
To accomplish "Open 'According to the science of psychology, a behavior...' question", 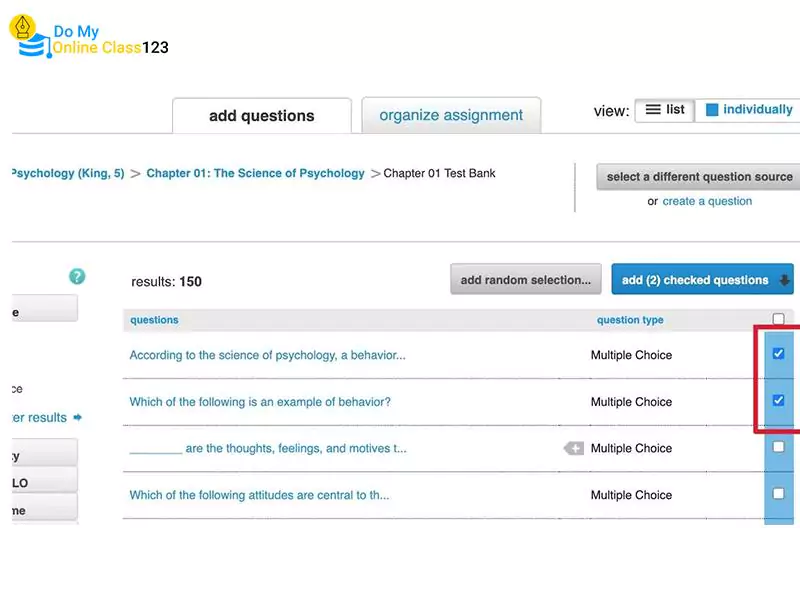I will pos(267,355).
